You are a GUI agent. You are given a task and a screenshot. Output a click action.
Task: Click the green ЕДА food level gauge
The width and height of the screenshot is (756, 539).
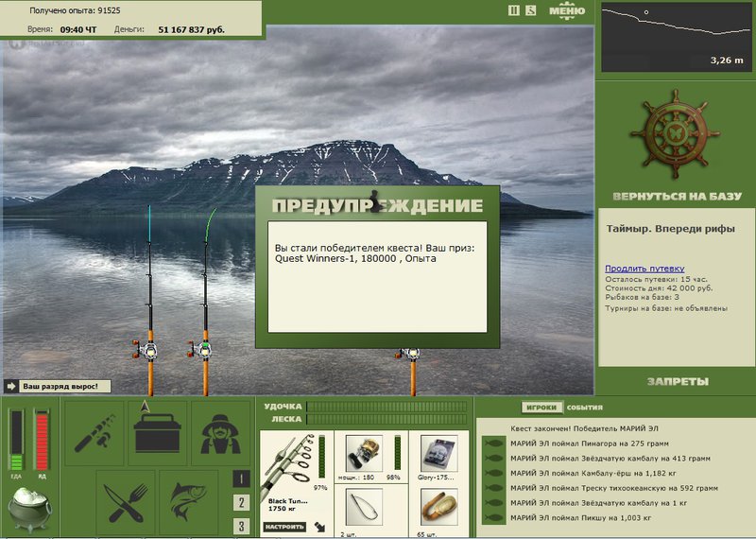point(16,440)
